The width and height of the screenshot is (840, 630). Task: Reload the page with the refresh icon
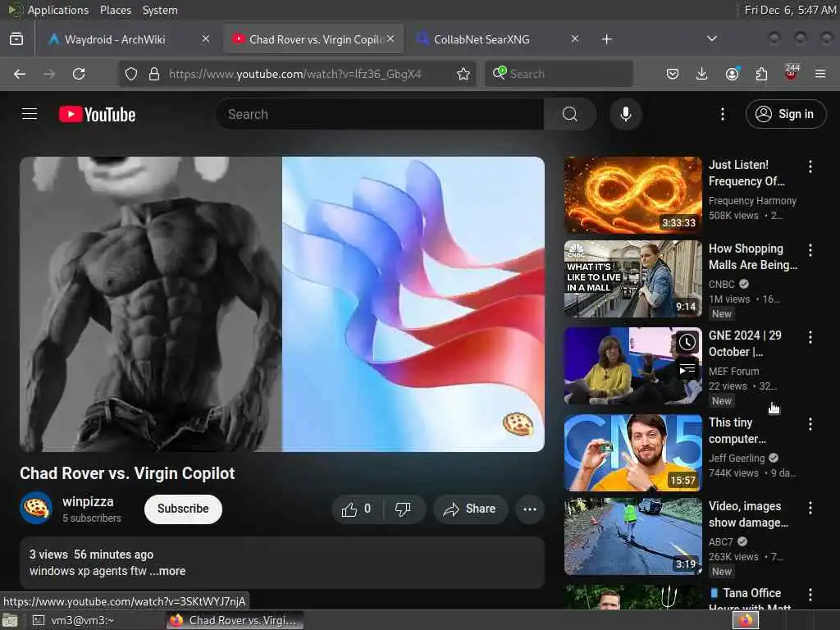79,74
